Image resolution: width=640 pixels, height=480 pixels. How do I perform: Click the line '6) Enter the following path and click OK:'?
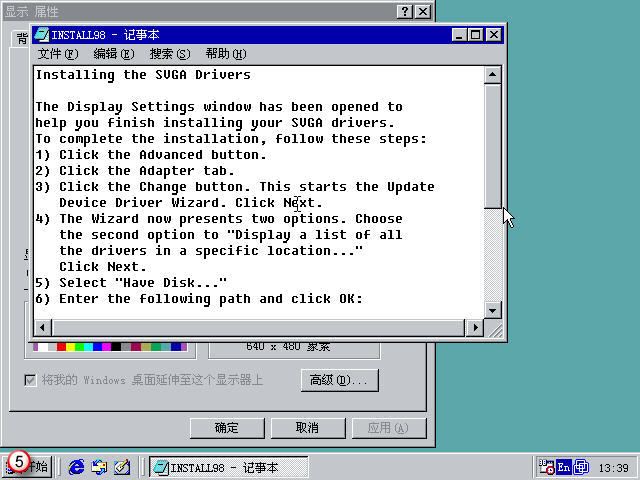point(199,298)
